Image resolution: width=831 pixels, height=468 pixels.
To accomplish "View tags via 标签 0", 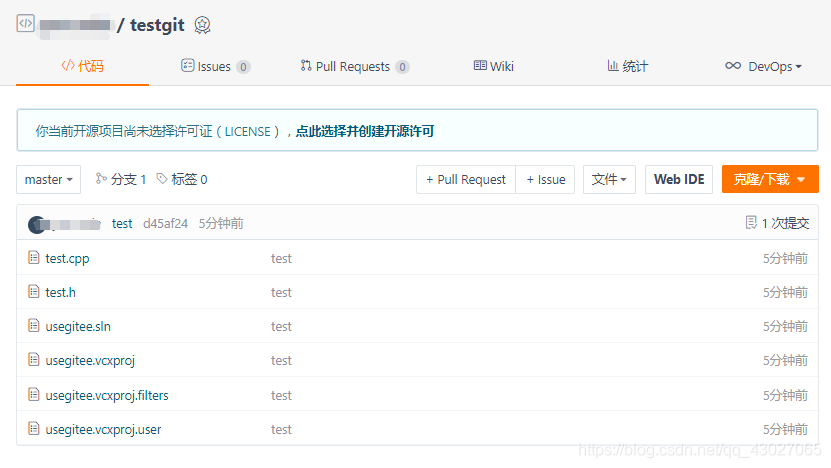I will click(182, 180).
